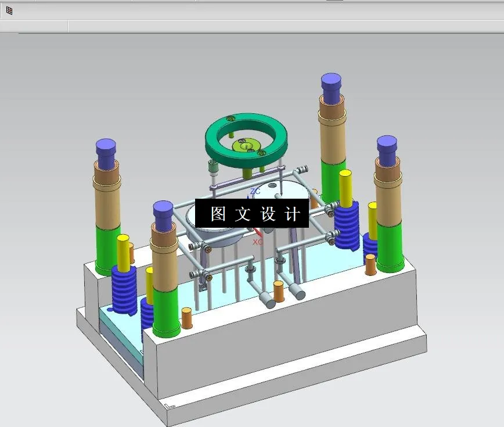This screenshot has width=504, height=427.
Task: Select the yellow sprue bushing inside the ring
Action: click(247, 144)
